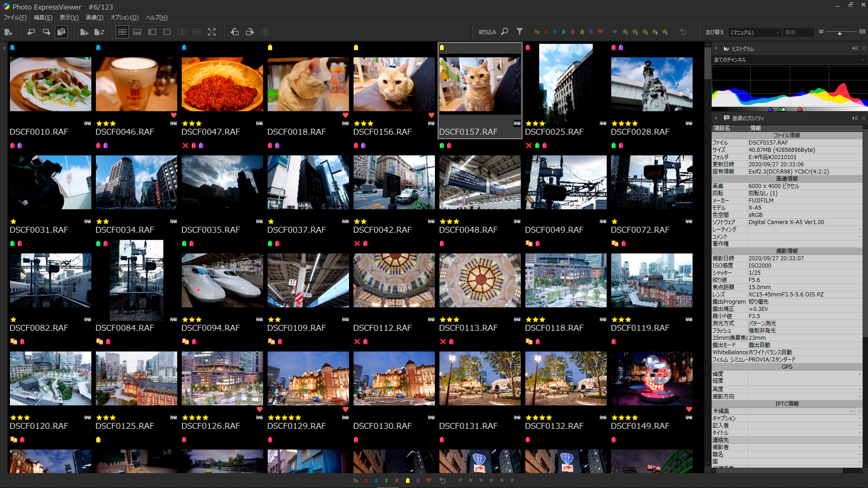Click the 絞り込み search magnifier icon
This screenshot has height=488, width=868.
505,32
